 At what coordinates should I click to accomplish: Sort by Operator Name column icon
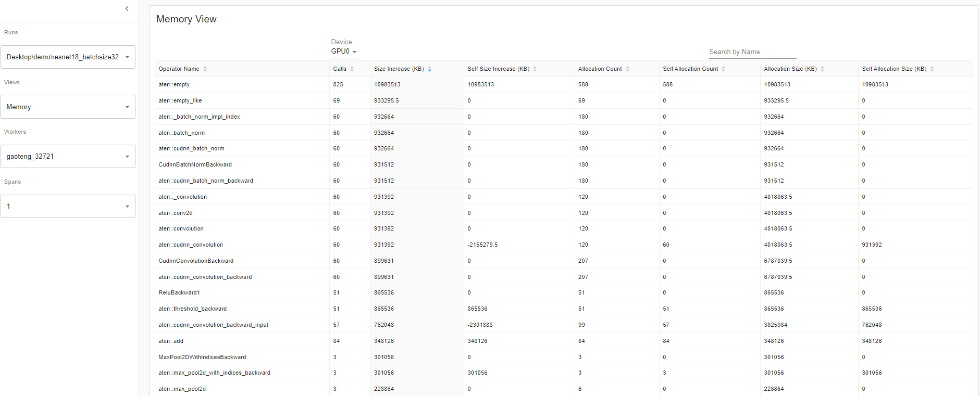click(205, 69)
